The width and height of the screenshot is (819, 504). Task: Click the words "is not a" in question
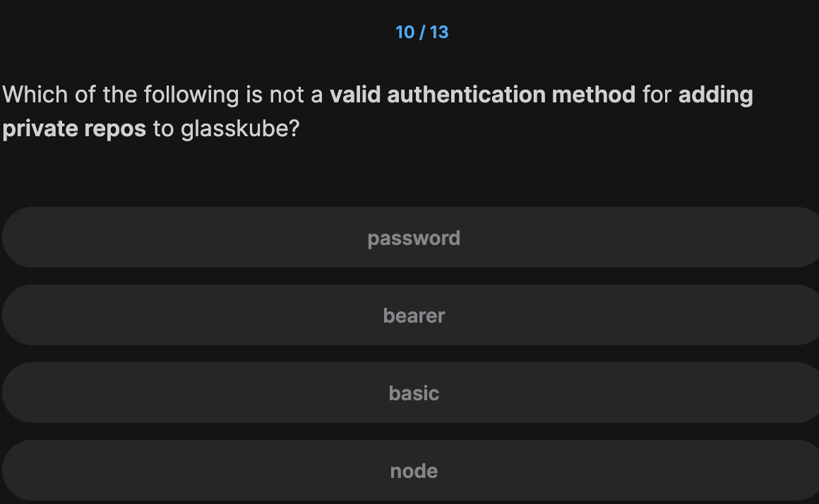click(285, 95)
